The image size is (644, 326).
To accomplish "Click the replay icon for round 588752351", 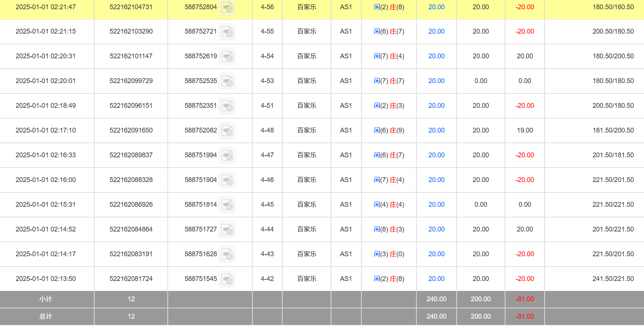I will tap(227, 106).
